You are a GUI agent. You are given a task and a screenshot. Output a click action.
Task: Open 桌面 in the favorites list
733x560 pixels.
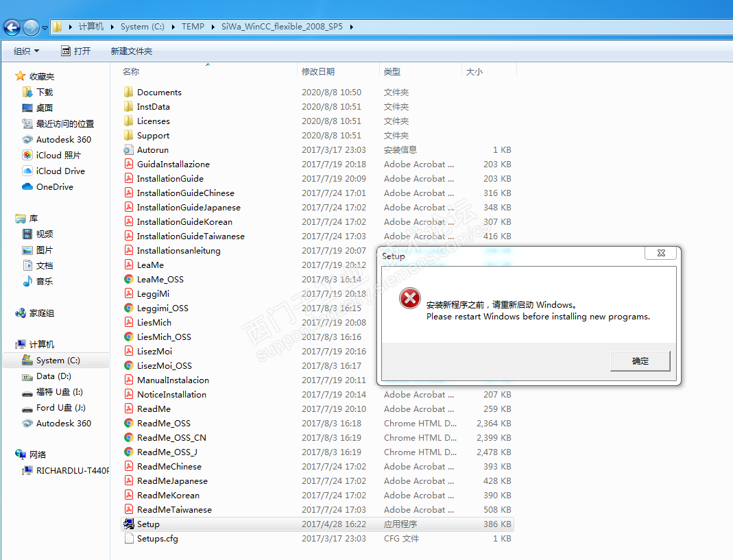pyautogui.click(x=45, y=108)
